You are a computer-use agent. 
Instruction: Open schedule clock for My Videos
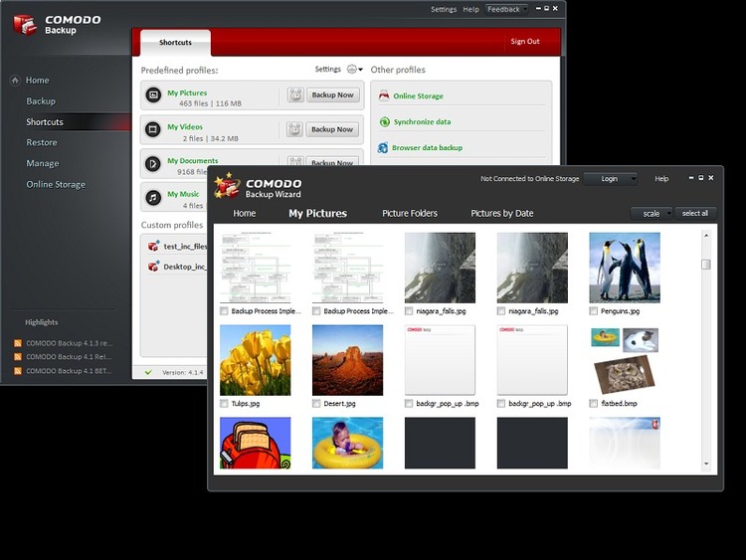(x=294, y=129)
